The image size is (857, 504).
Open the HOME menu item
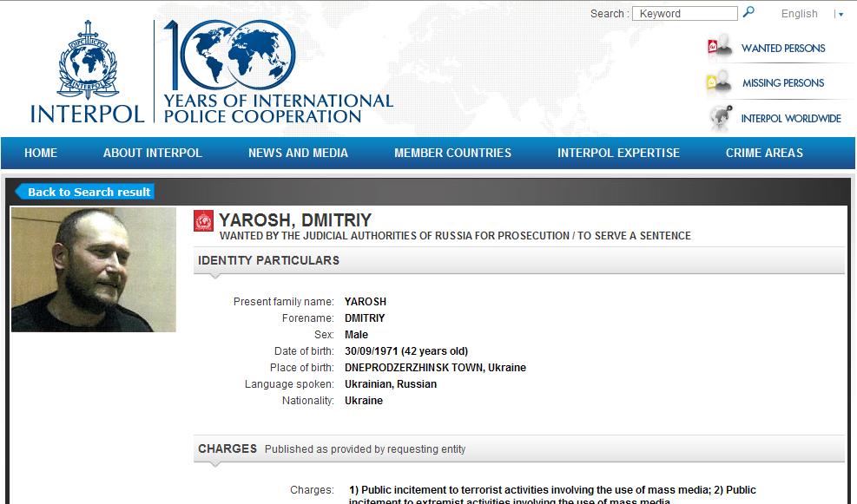click(x=41, y=153)
